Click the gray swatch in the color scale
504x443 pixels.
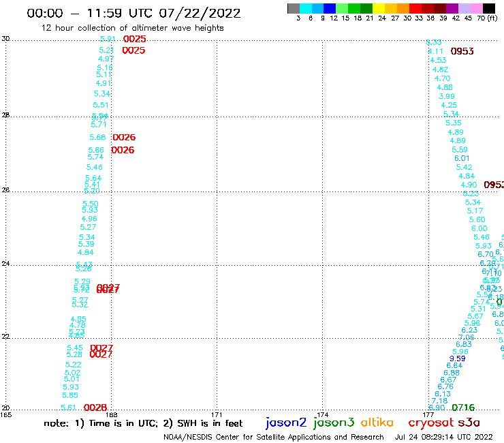(294, 8)
